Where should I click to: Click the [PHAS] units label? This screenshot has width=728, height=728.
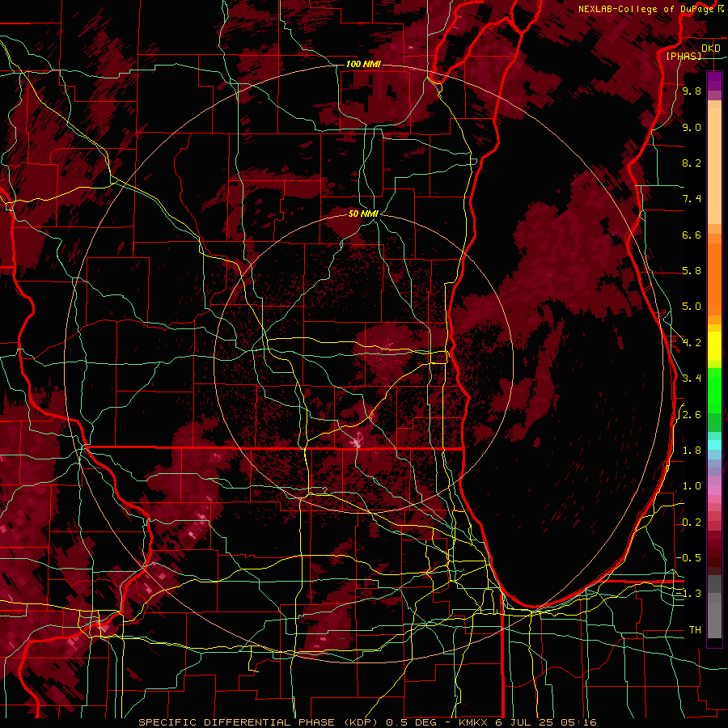[x=684, y=56]
